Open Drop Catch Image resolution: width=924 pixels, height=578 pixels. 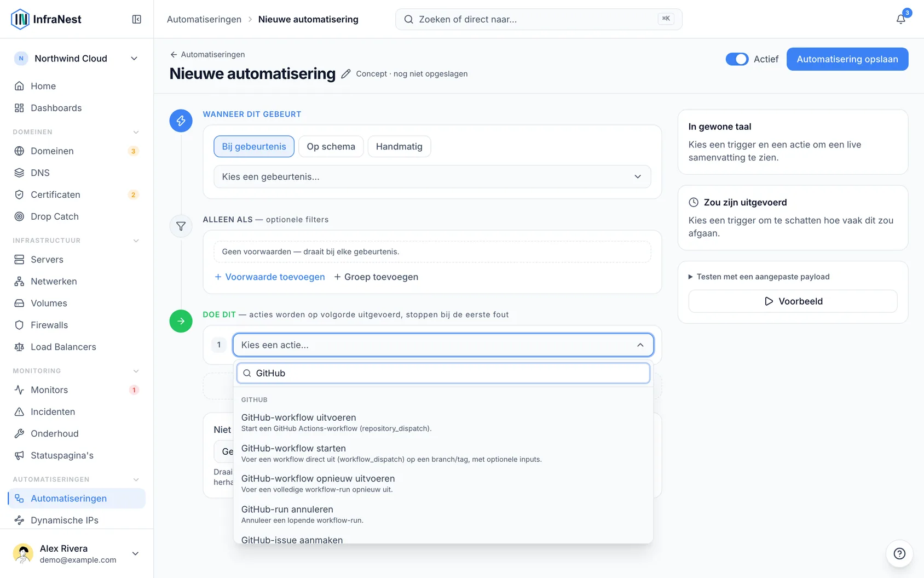[77, 216]
